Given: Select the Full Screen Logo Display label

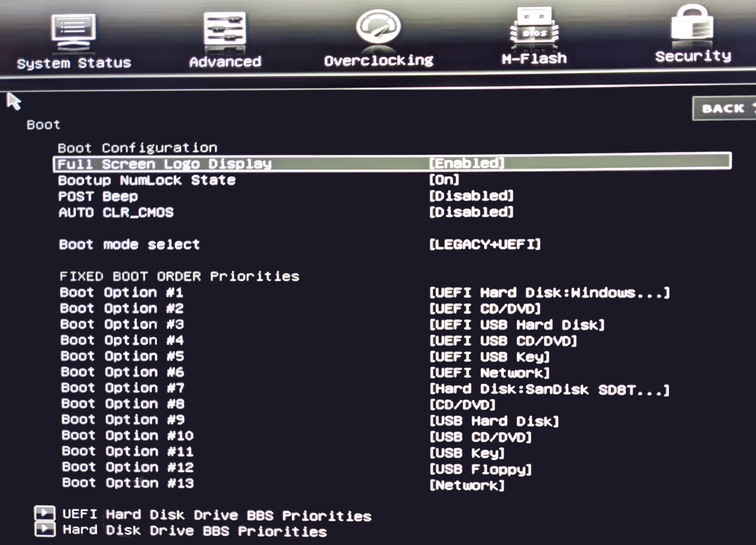Looking at the screenshot, I should coord(164,164).
